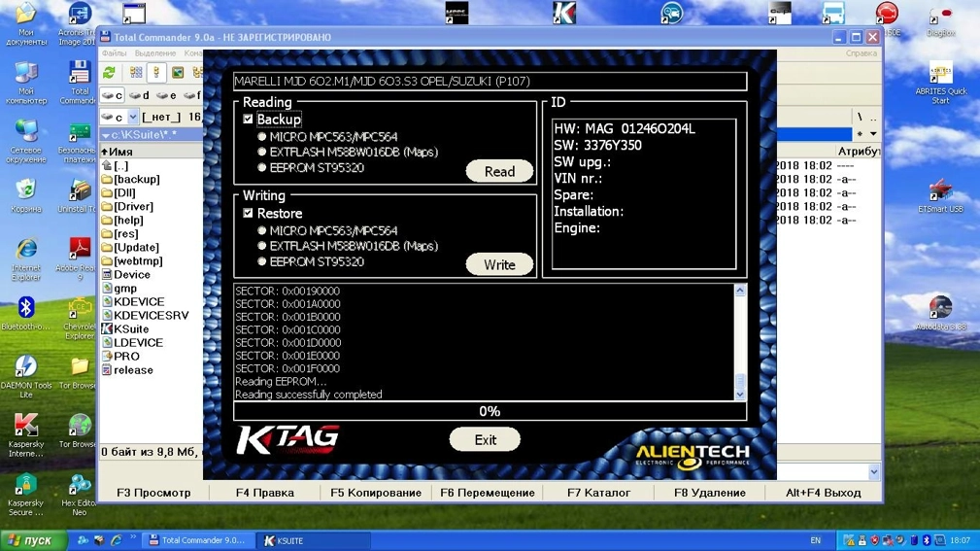The image size is (980, 551).
Task: Select MICRO MPC563/MPC564 radio under Writing
Action: coord(262,230)
